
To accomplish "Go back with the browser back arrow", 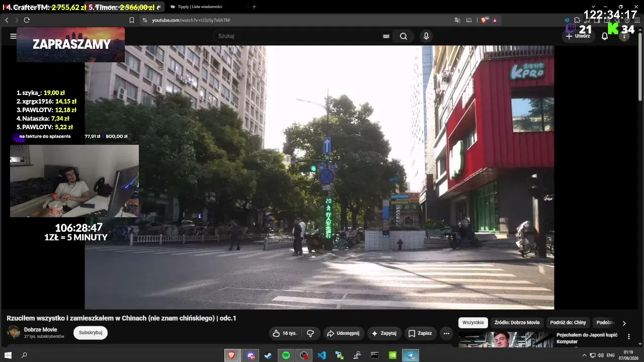I will 7,20.
